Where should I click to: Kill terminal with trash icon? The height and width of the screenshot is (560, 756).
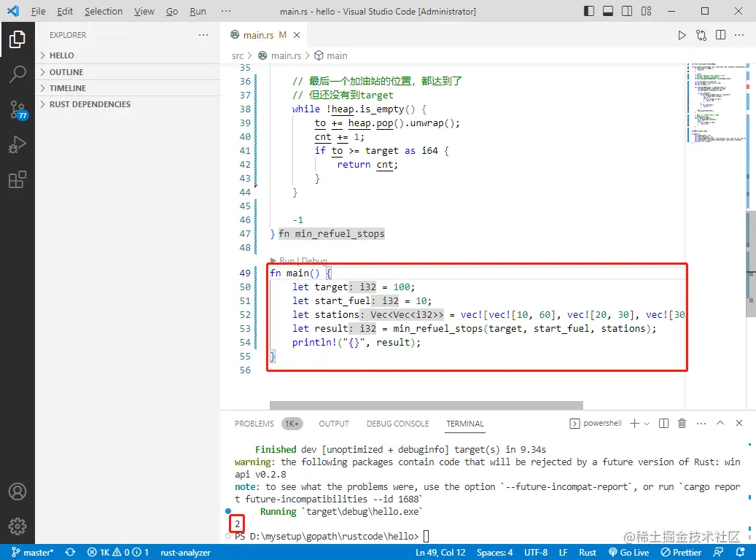tap(682, 424)
